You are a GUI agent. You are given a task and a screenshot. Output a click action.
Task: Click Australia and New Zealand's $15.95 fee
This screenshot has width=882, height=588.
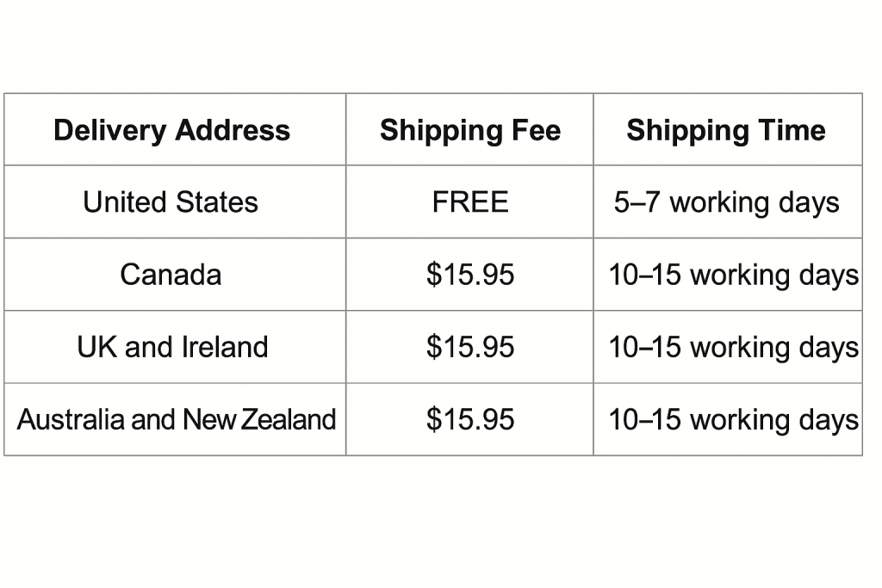[x=469, y=419]
